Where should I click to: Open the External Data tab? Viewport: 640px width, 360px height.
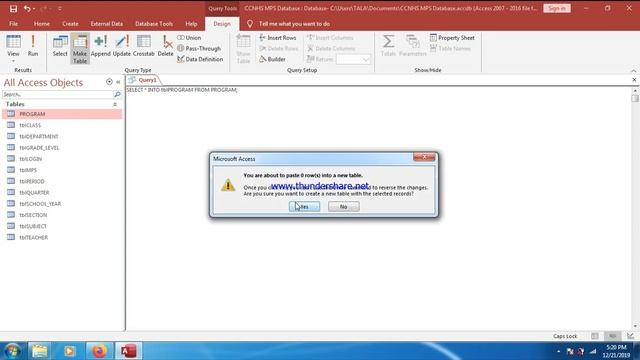point(107,24)
